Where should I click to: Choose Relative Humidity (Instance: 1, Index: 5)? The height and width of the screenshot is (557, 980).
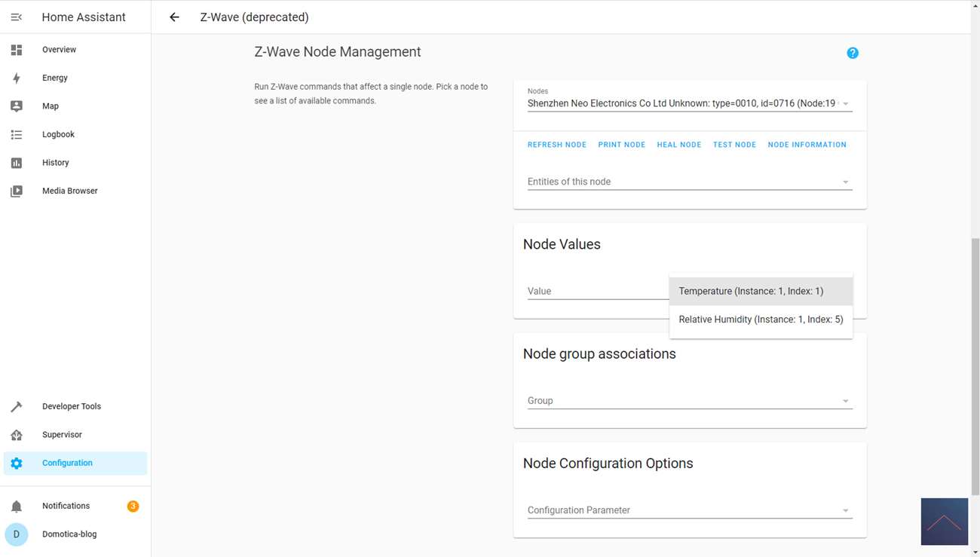(760, 320)
